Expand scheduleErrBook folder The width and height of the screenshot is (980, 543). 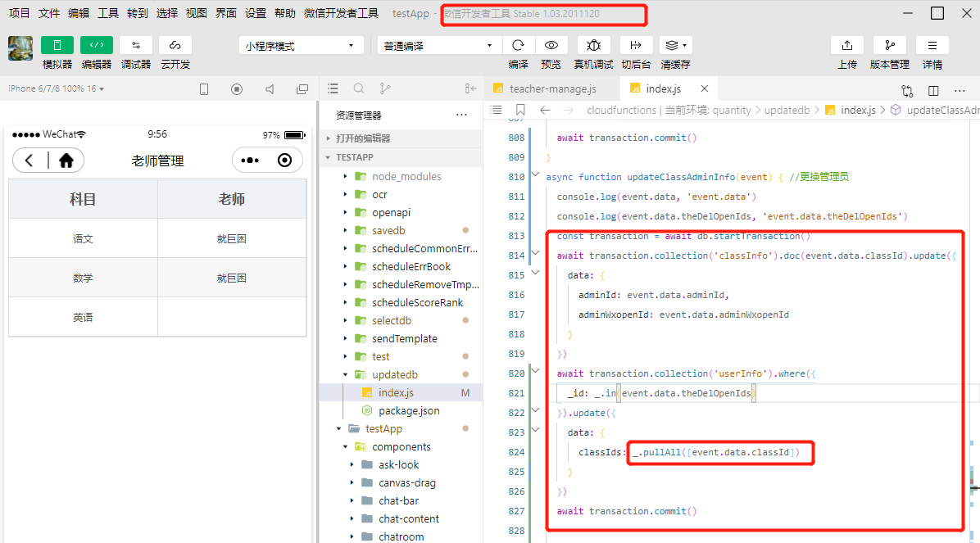(402, 267)
